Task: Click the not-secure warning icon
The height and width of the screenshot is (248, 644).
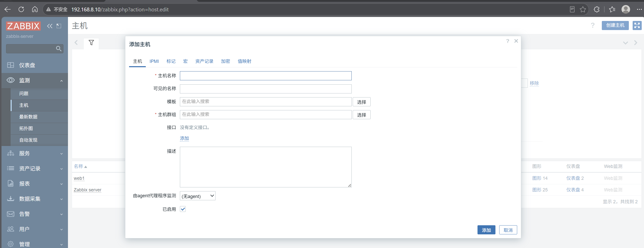Action: pos(49,10)
